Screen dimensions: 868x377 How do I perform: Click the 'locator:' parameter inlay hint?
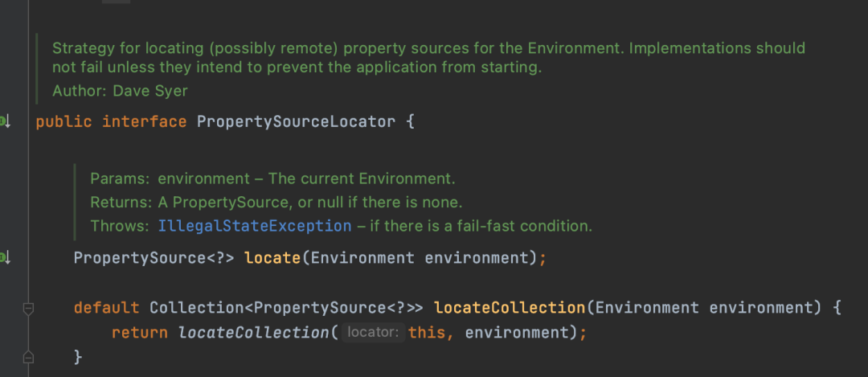pos(372,332)
